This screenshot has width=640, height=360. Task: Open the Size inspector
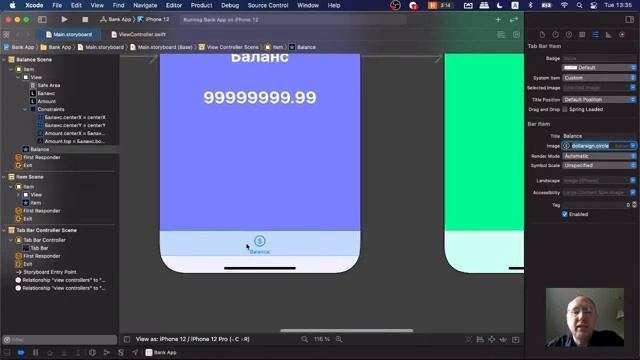[x=609, y=35]
